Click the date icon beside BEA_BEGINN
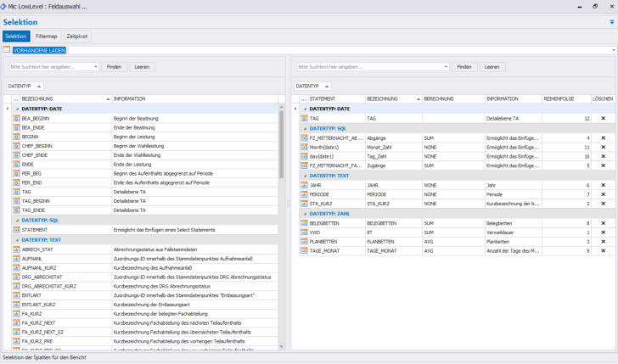The height and width of the screenshot is (364, 618). point(16,119)
